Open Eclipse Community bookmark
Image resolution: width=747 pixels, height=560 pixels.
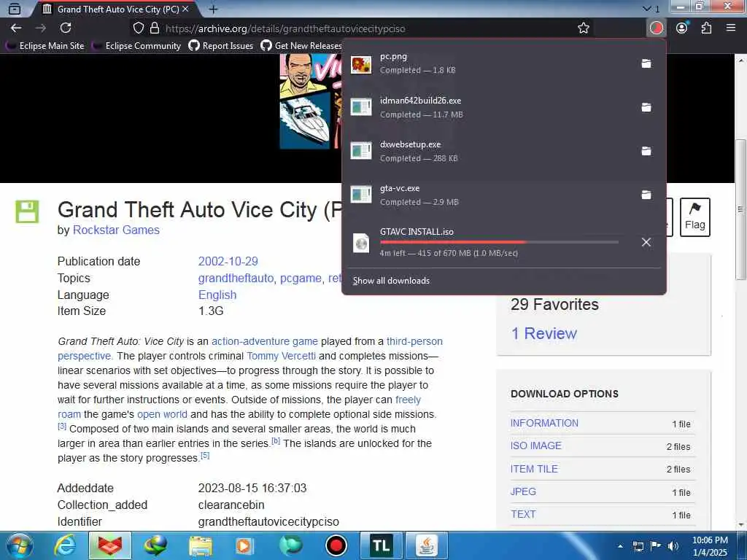click(137, 46)
